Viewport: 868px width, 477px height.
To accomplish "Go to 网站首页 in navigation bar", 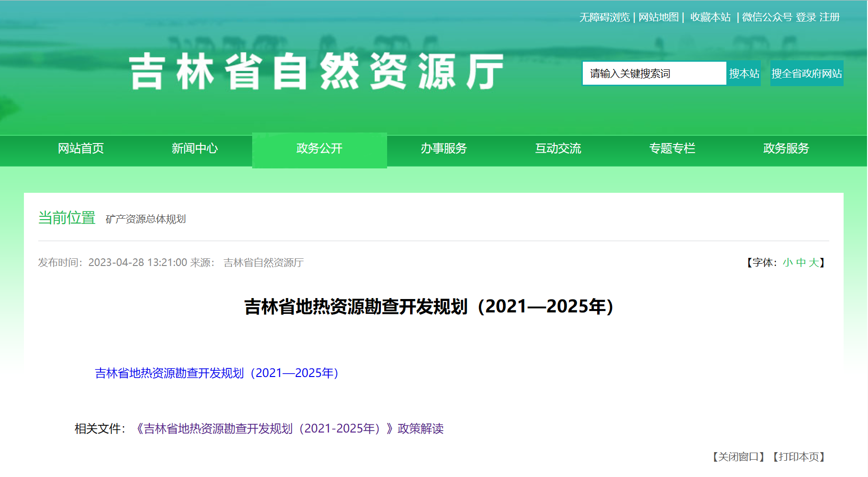I will click(x=81, y=148).
